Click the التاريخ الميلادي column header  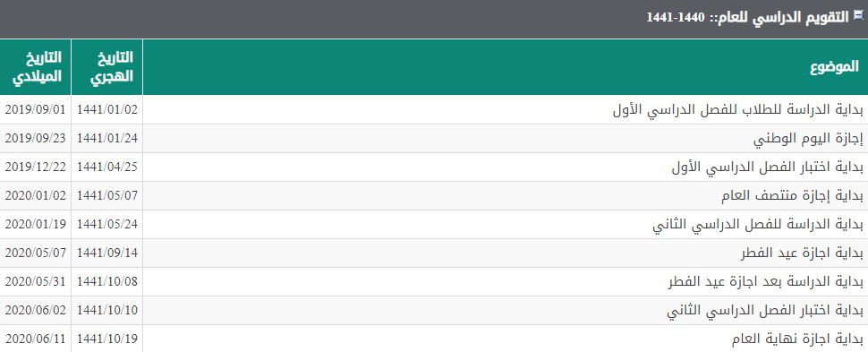pos(36,66)
